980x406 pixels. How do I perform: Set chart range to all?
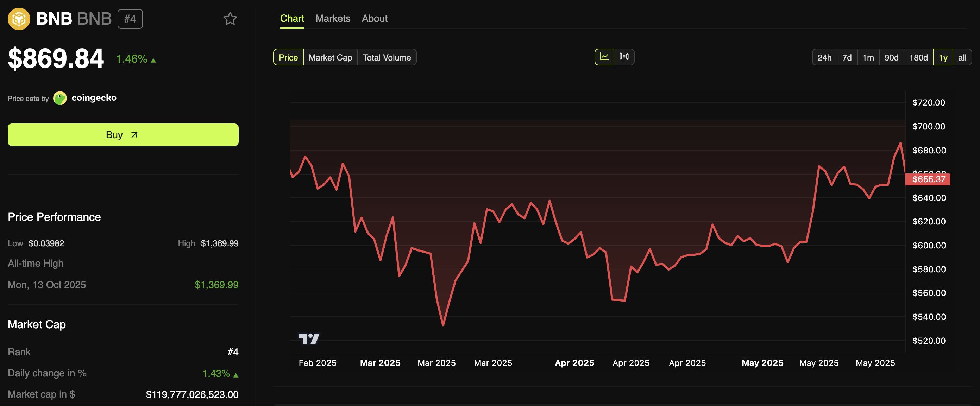tap(962, 57)
